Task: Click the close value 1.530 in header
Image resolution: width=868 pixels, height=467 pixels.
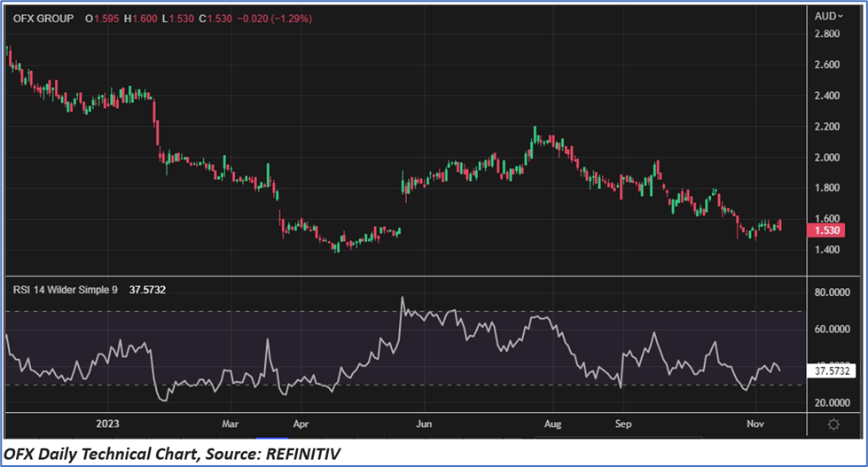Action: [x=220, y=19]
